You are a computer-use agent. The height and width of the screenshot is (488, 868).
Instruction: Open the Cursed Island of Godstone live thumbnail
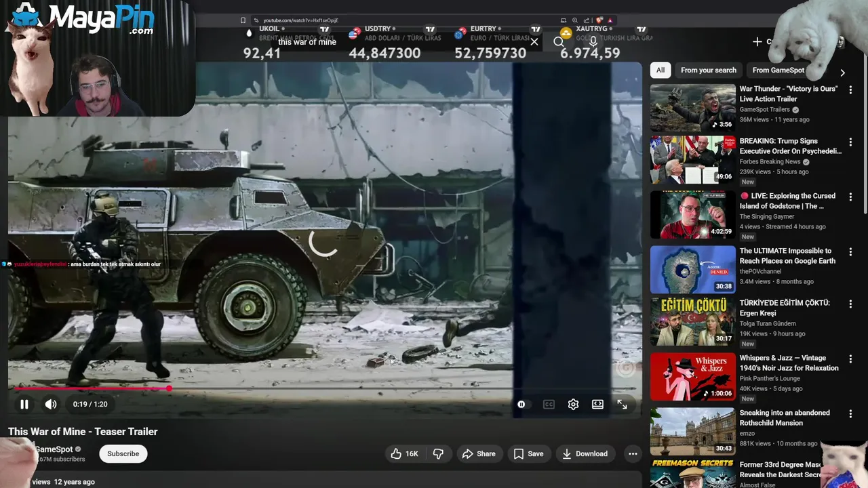[x=692, y=214]
